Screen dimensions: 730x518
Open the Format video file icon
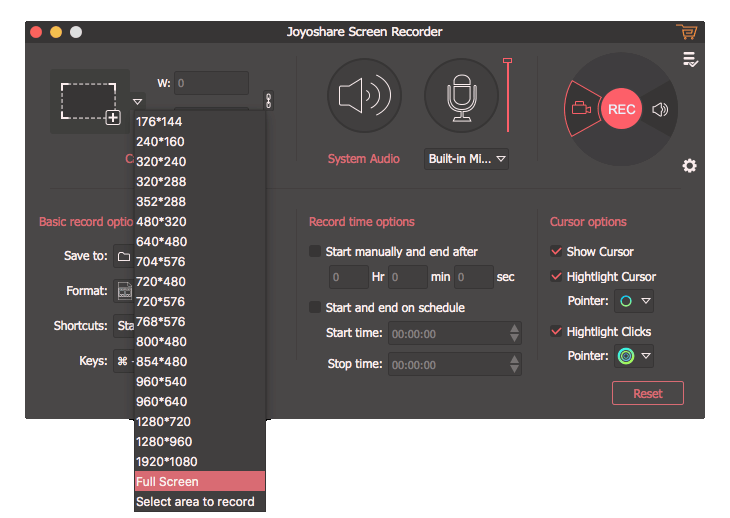pos(124,291)
